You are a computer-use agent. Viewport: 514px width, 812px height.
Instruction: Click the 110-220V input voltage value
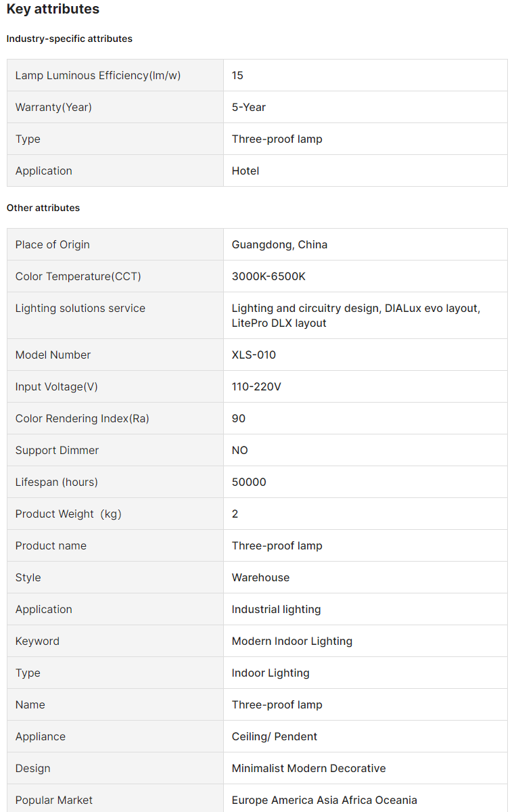point(256,386)
